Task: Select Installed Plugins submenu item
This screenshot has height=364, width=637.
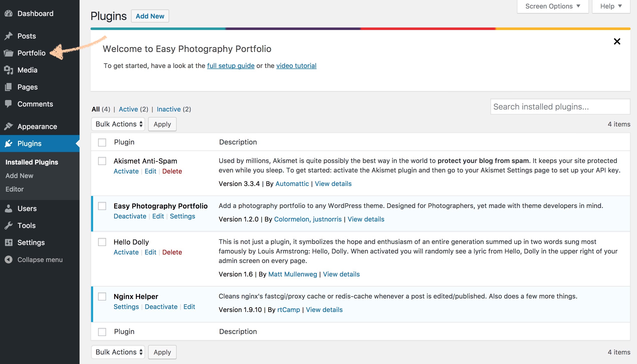Action: pyautogui.click(x=32, y=162)
